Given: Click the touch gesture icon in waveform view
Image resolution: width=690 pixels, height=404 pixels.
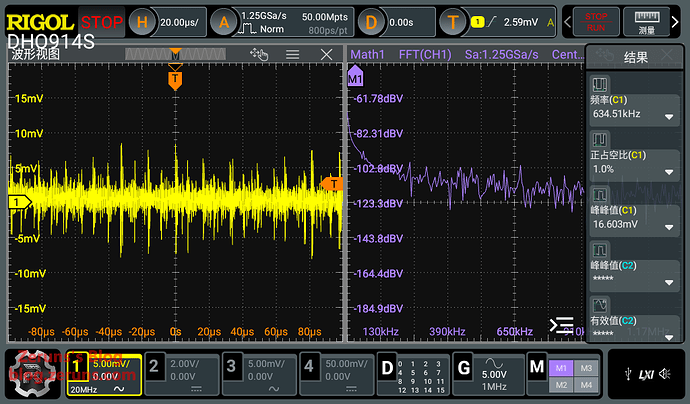Looking at the screenshot, I should (x=261, y=55).
